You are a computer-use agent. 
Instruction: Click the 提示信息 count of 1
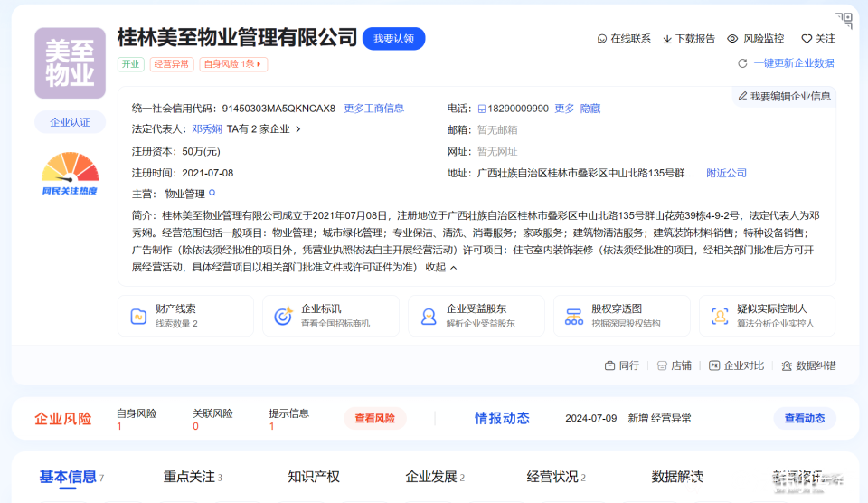[272, 426]
